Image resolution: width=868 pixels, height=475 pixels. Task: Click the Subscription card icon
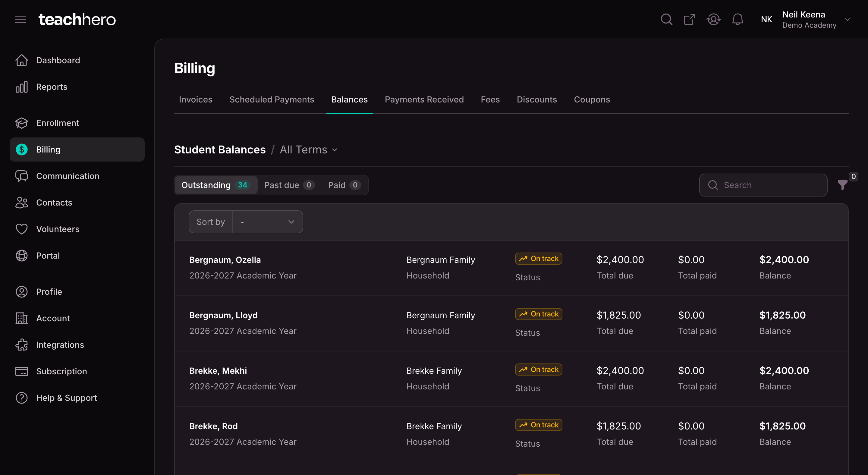tap(22, 371)
